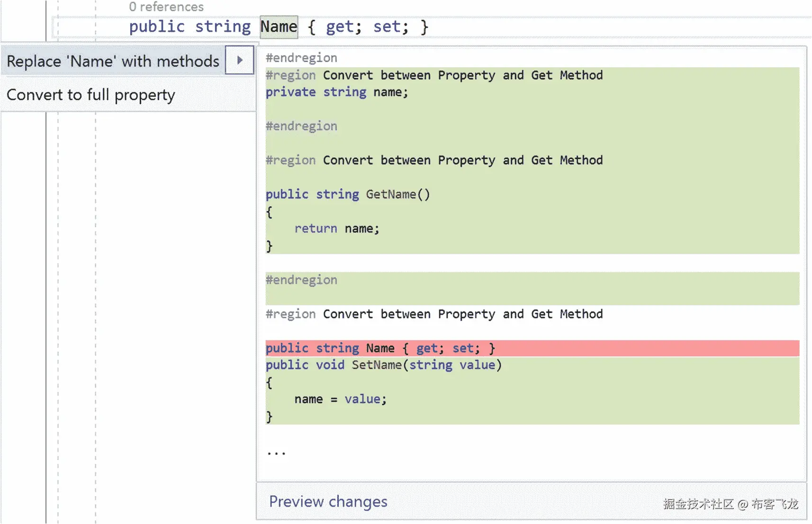The image size is (812, 524).
Task: Choose Convert to full property
Action: click(91, 95)
